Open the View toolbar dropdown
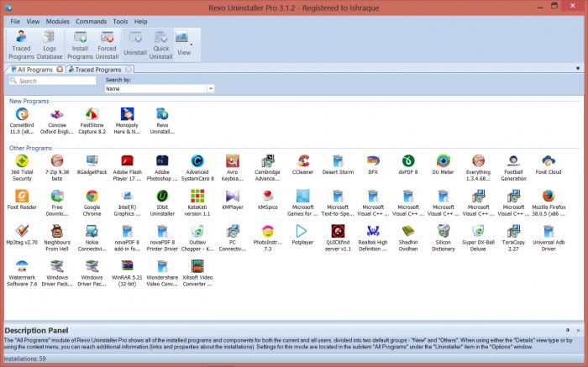 coord(184,44)
